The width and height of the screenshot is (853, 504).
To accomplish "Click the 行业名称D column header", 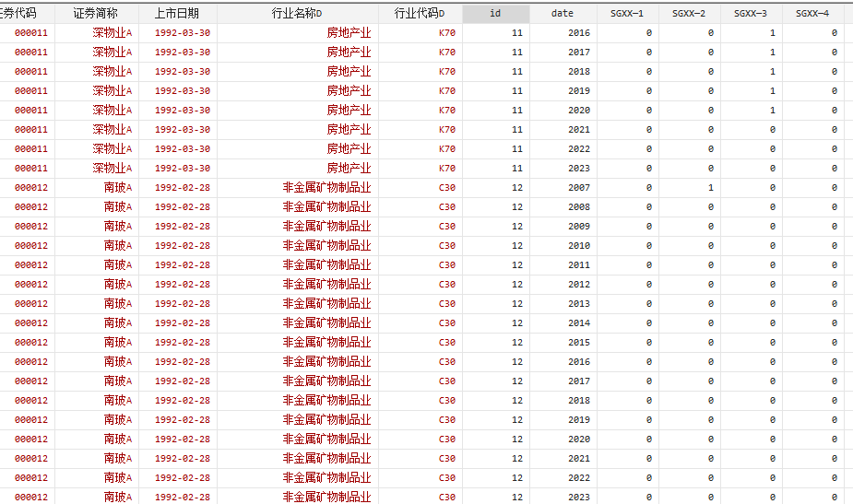I will (x=297, y=14).
